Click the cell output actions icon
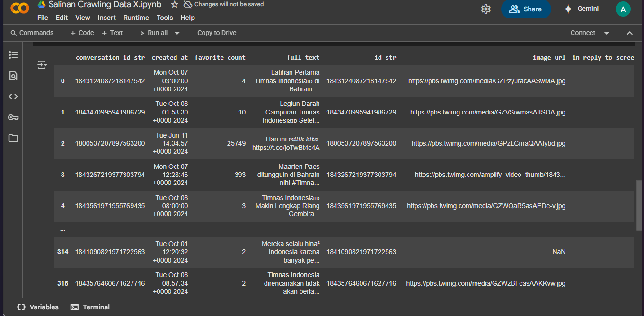644x316 pixels. [x=42, y=65]
